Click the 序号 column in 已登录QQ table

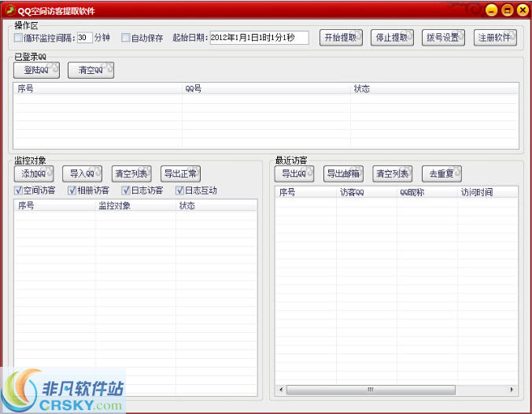coord(98,89)
